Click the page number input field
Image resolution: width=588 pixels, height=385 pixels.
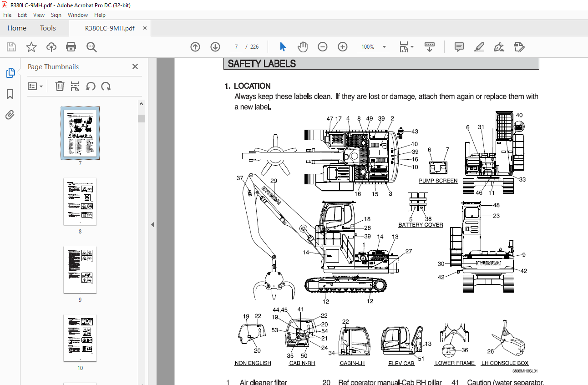pos(236,47)
